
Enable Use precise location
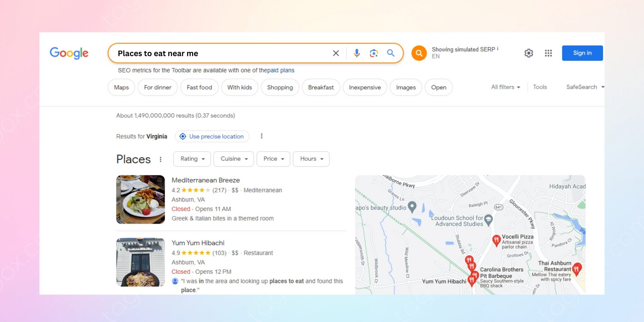pos(212,136)
